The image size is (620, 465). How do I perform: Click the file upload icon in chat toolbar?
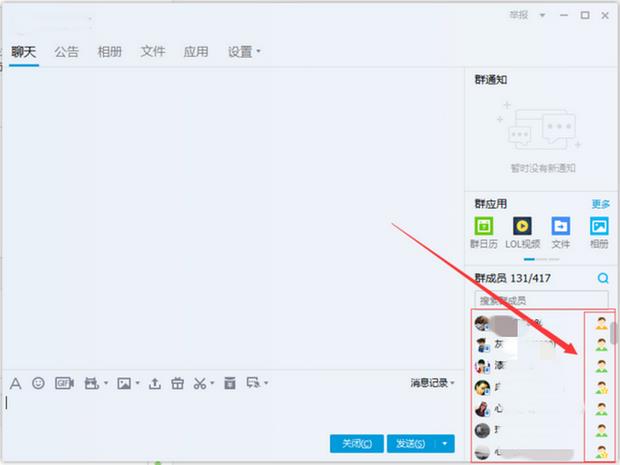[x=155, y=383]
